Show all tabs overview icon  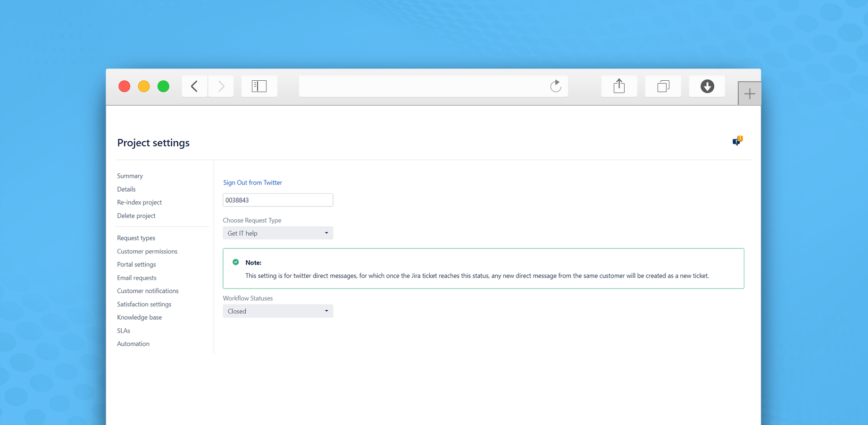(663, 86)
